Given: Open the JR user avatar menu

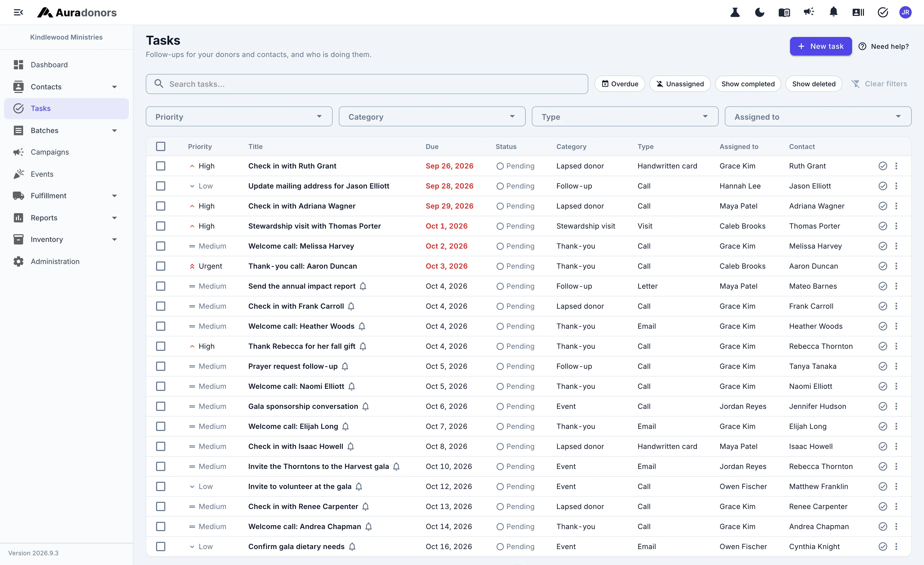Looking at the screenshot, I should tap(906, 12).
